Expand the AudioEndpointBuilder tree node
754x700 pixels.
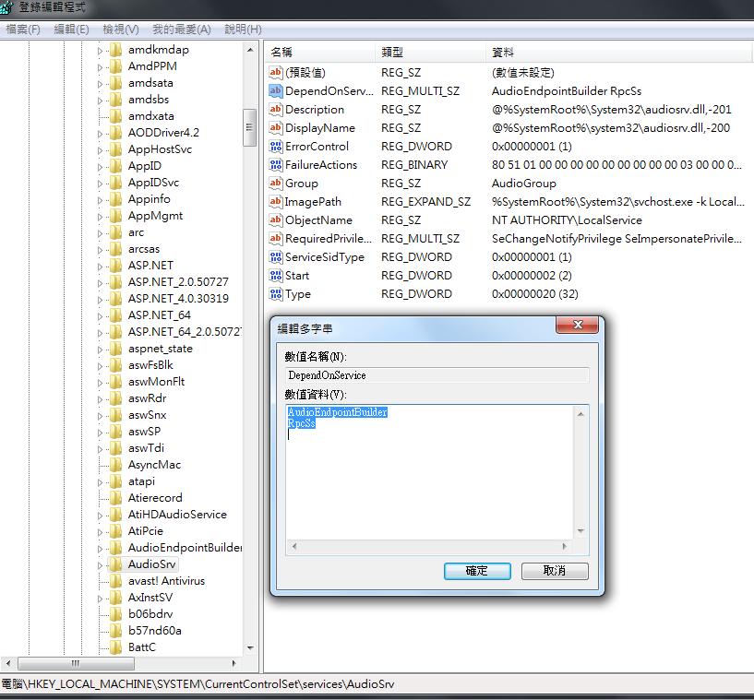tap(100, 549)
